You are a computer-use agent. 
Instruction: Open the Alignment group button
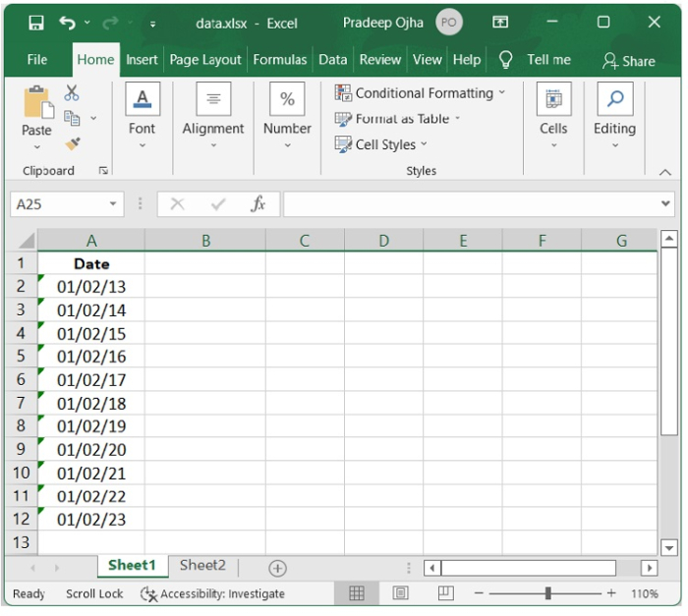[x=213, y=115]
